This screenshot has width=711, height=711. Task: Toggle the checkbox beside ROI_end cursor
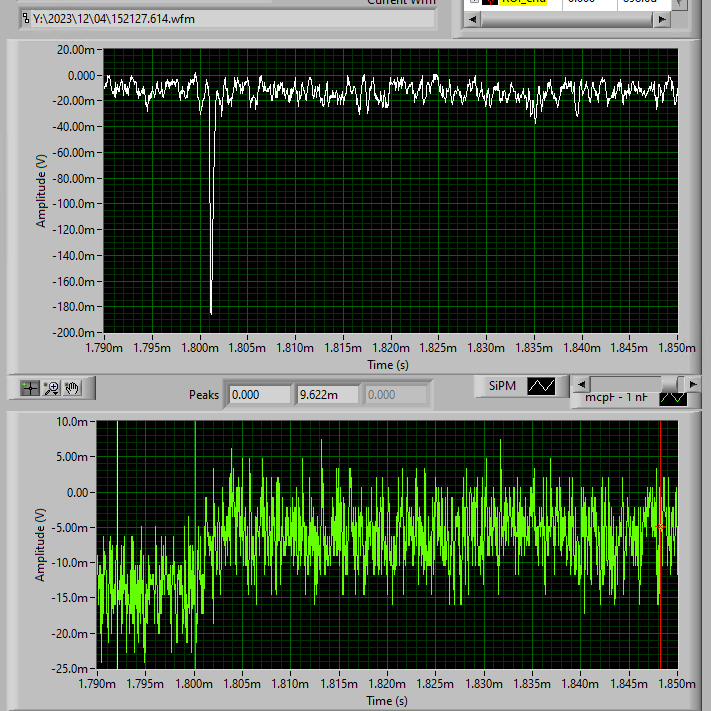[x=474, y=2]
